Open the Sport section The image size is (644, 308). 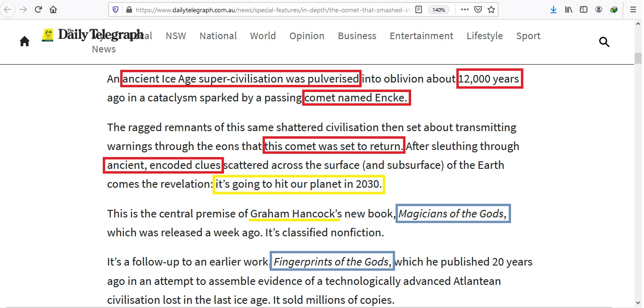(x=528, y=36)
